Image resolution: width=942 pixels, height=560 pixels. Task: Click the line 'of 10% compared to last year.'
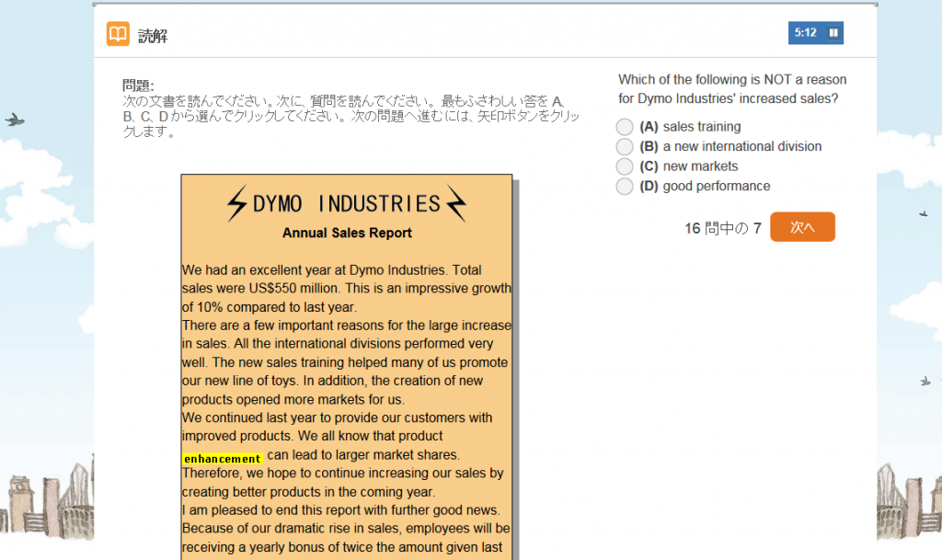(x=270, y=307)
